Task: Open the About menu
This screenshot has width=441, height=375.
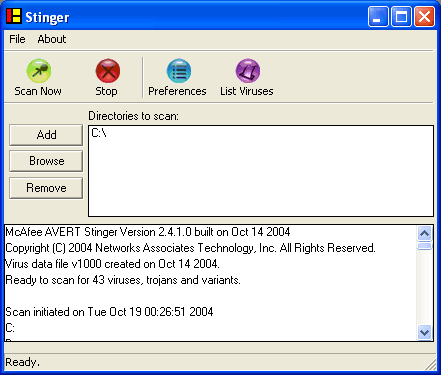Action: tap(52, 39)
